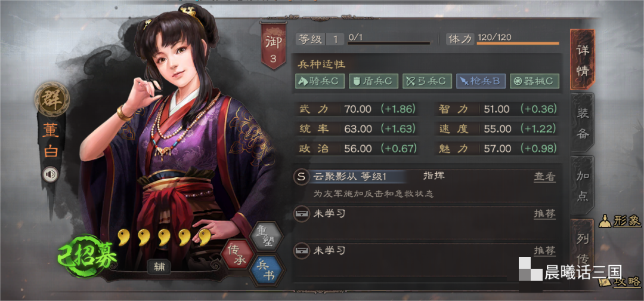Select the 盾兵C troop aptitude icon
The image size is (644, 301).
point(373,81)
